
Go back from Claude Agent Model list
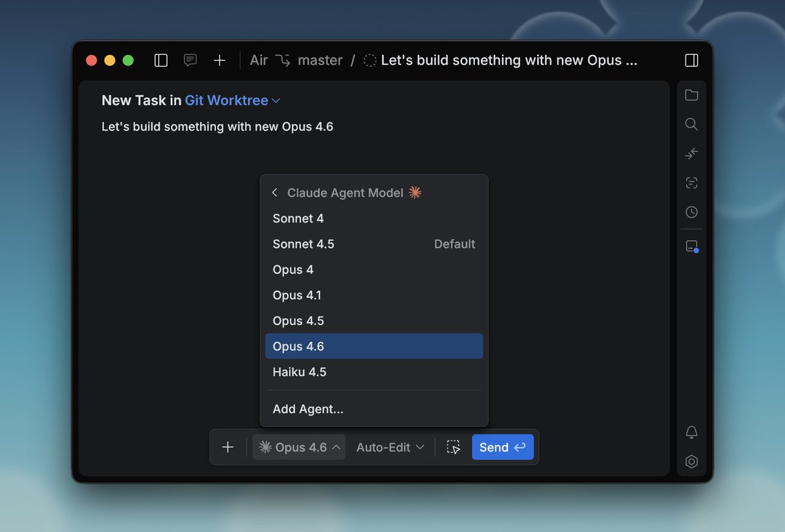274,192
